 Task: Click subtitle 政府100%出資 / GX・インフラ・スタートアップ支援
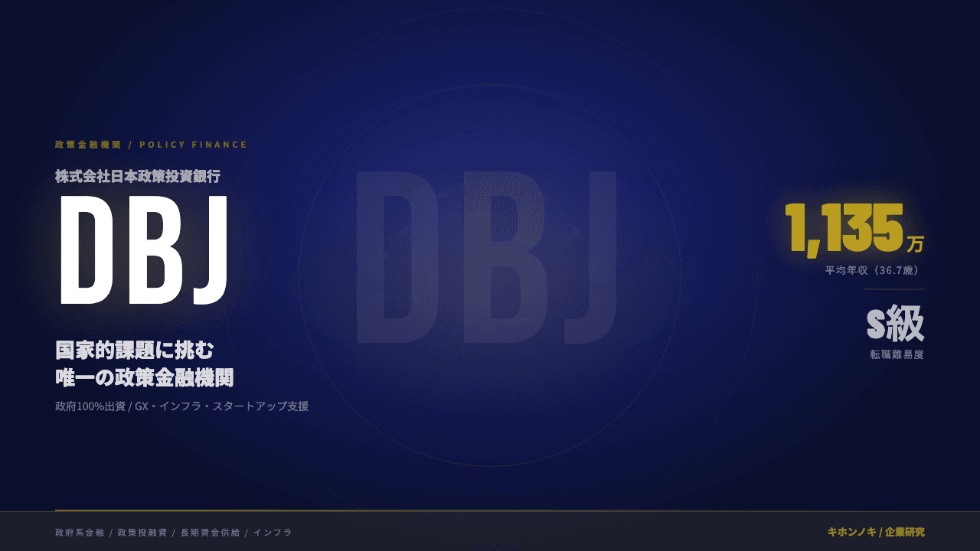pyautogui.click(x=182, y=406)
